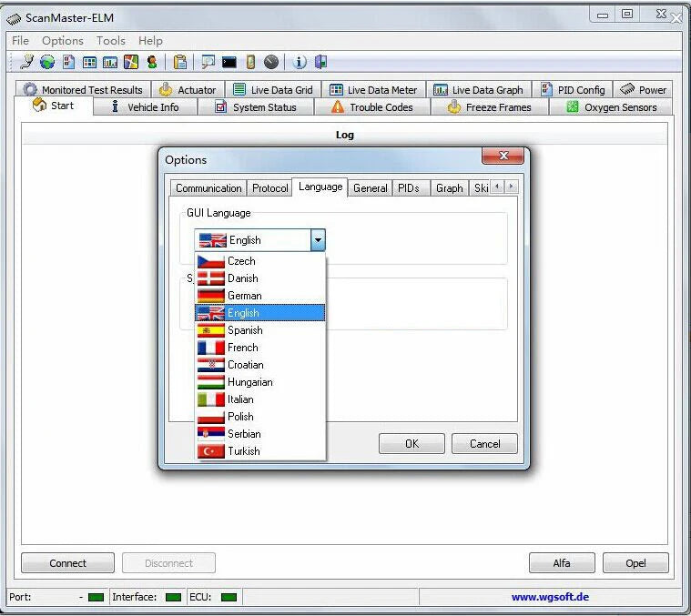Click the clipboard icon in toolbar
The image size is (691, 616).
pyautogui.click(x=180, y=62)
